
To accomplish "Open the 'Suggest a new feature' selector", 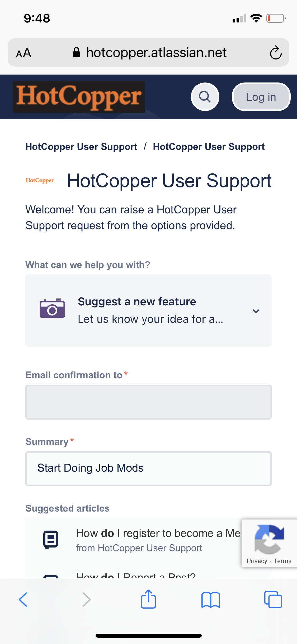I will coord(150,310).
